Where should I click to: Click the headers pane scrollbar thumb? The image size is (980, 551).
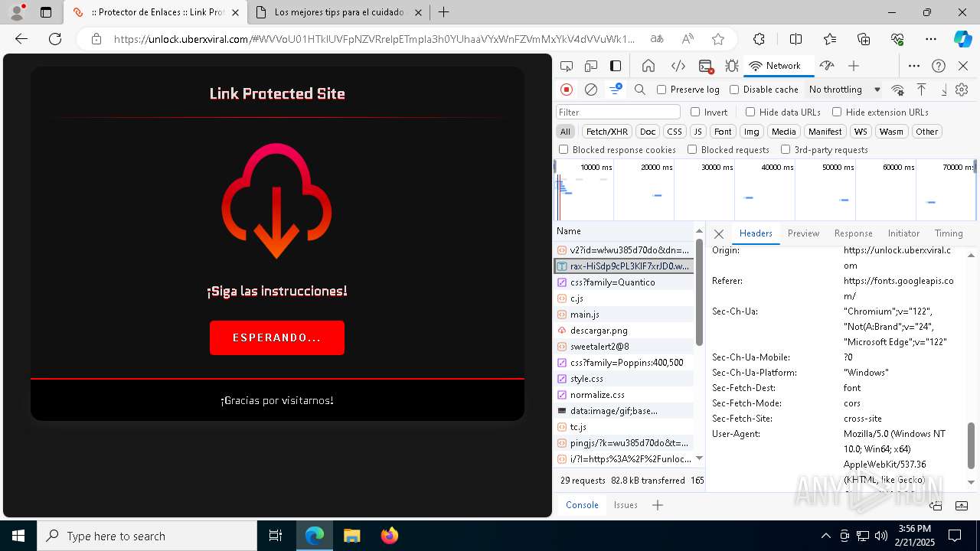click(x=972, y=445)
